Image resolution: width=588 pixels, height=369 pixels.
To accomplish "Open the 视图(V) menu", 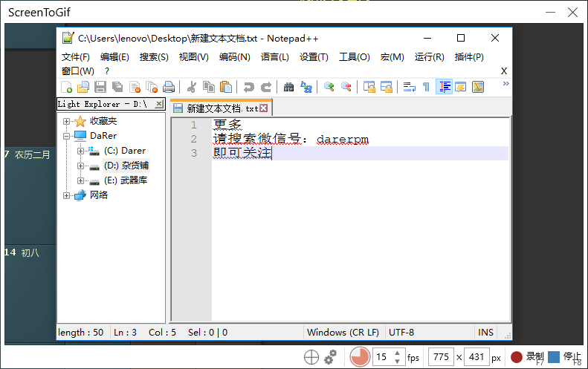I will pyautogui.click(x=193, y=57).
